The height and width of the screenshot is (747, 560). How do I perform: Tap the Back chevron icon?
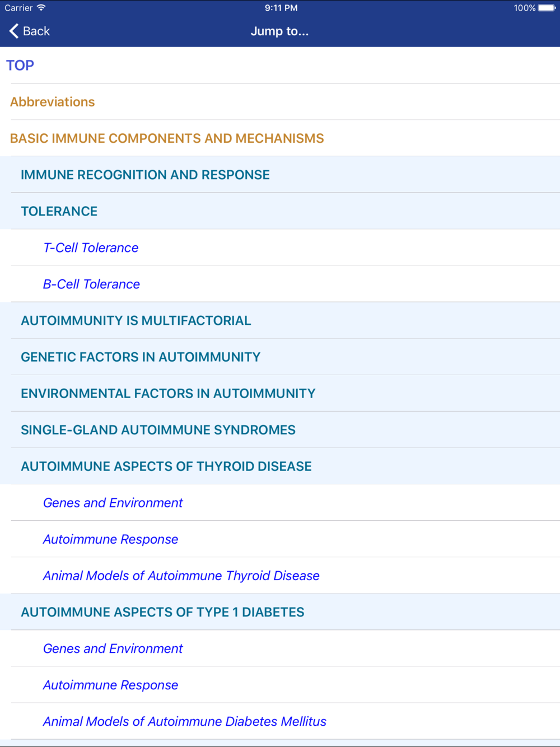14,31
